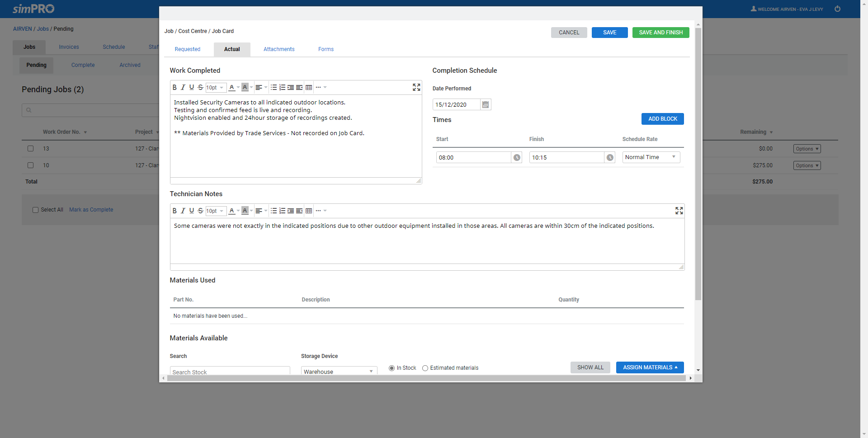Toggle underline in Work Completed editor
Screen dimensions: 868x438
coord(192,87)
